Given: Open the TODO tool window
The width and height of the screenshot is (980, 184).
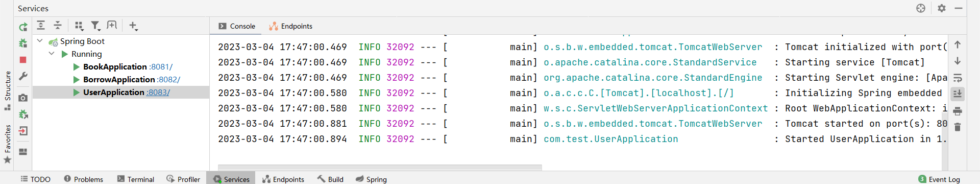Looking at the screenshot, I should (x=35, y=179).
